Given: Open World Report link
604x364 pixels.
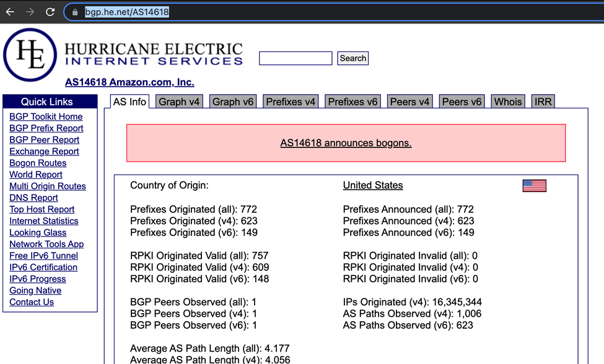Looking at the screenshot, I should pyautogui.click(x=36, y=175).
